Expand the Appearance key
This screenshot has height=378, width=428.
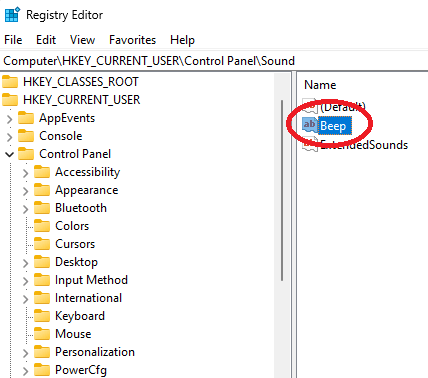click(x=26, y=191)
